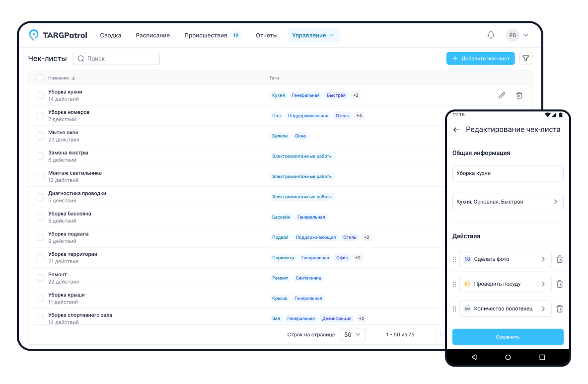This screenshot has width=588, height=384.
Task: Click pencil edit icon for Уборка кухни
Action: point(502,95)
